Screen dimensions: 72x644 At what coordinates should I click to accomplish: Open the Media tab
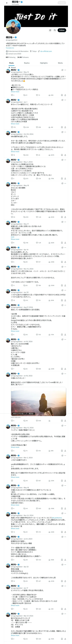(x=60, y=63)
